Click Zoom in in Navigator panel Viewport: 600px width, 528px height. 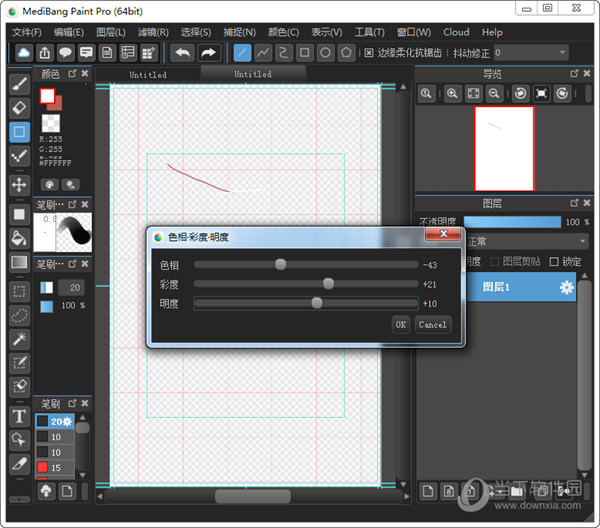click(x=452, y=93)
